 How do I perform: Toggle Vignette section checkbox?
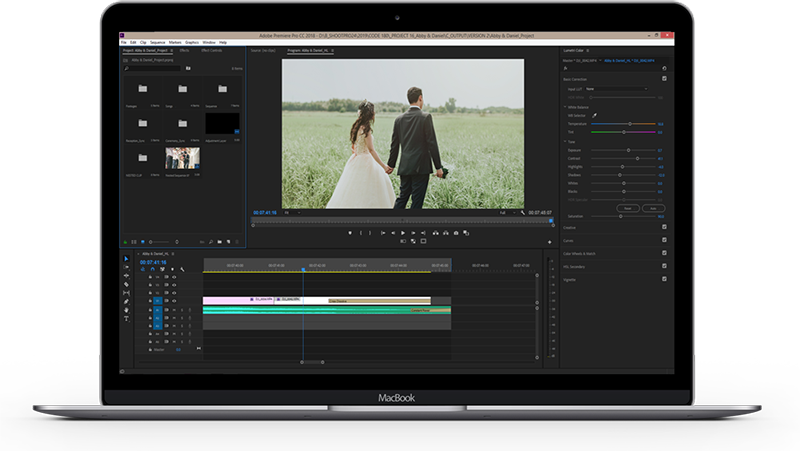click(664, 279)
